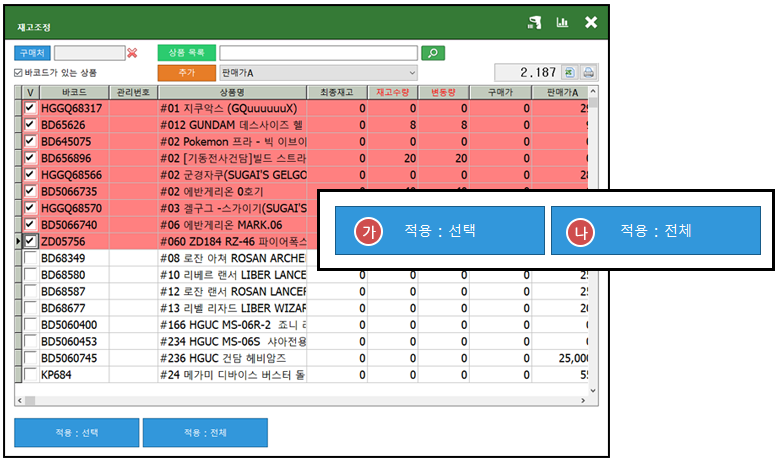The image size is (775, 462).
Task: Select product '#06 에반게리온 MARK.06'
Action: [232, 225]
